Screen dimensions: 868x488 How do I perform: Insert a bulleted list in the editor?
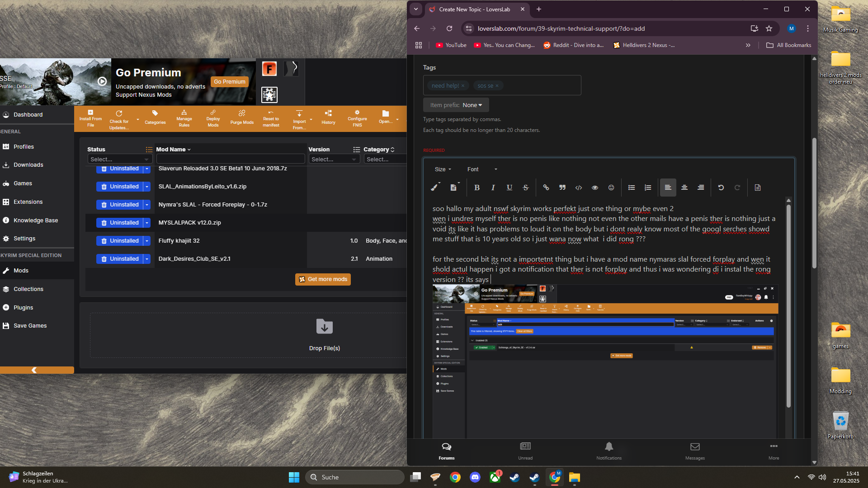(x=632, y=188)
